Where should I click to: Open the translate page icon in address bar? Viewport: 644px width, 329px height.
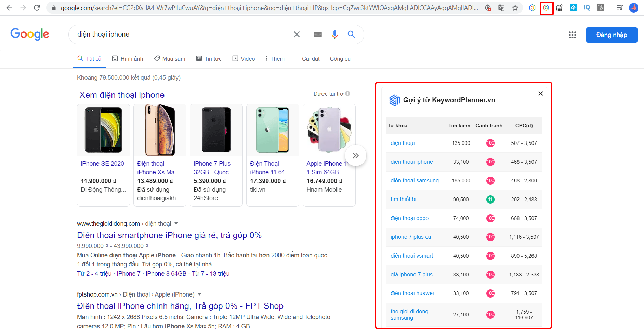pos(501,8)
